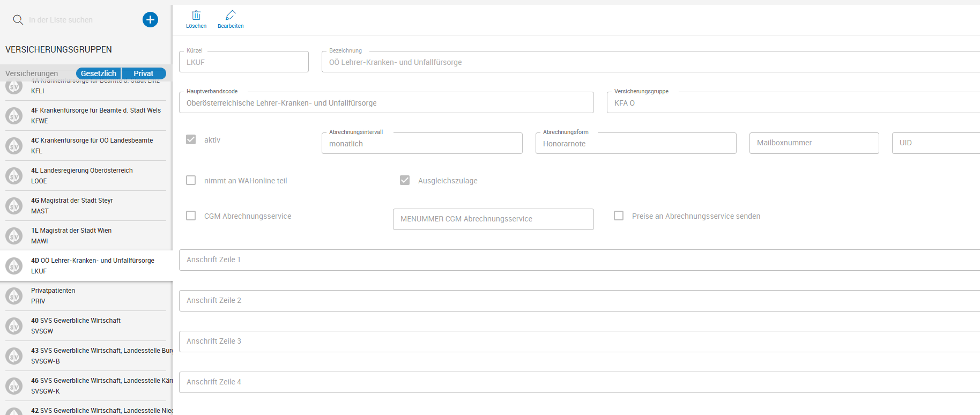The image size is (980, 415).
Task: Click the SV icon beside KFWE
Action: 14,115
